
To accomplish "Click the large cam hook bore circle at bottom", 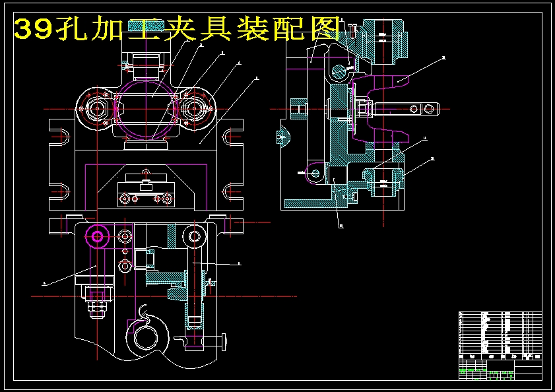I will [x=145, y=337].
